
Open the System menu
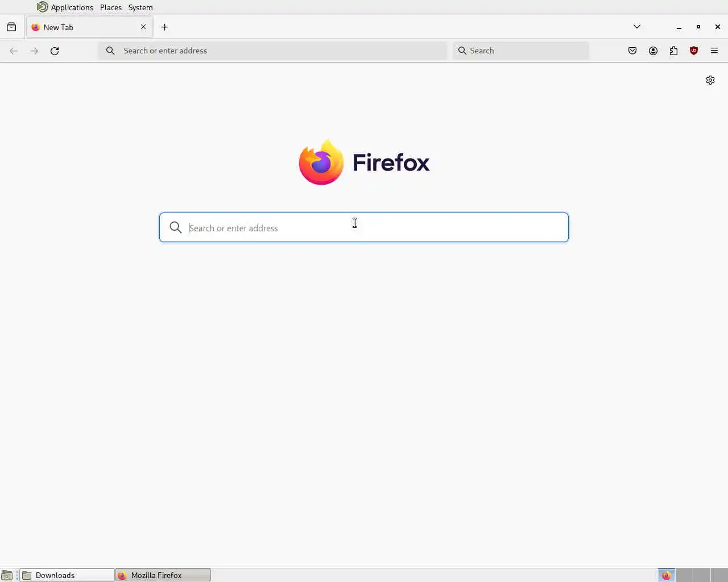(140, 7)
